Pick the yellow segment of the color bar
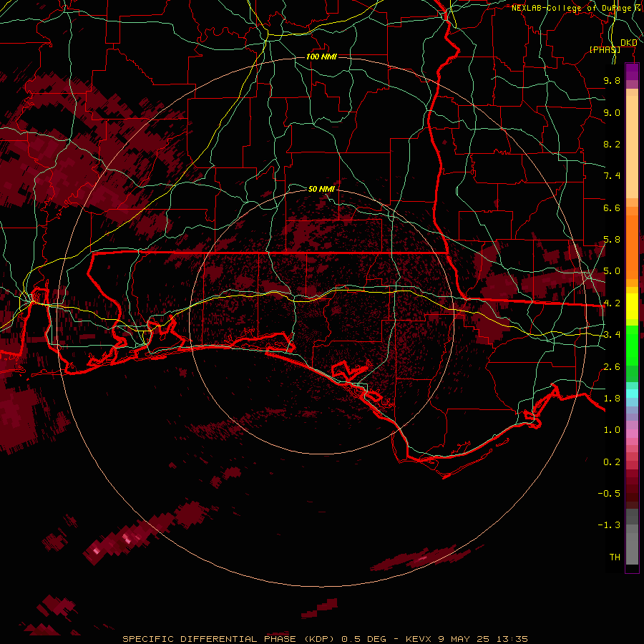644x644 pixels. pos(632,306)
